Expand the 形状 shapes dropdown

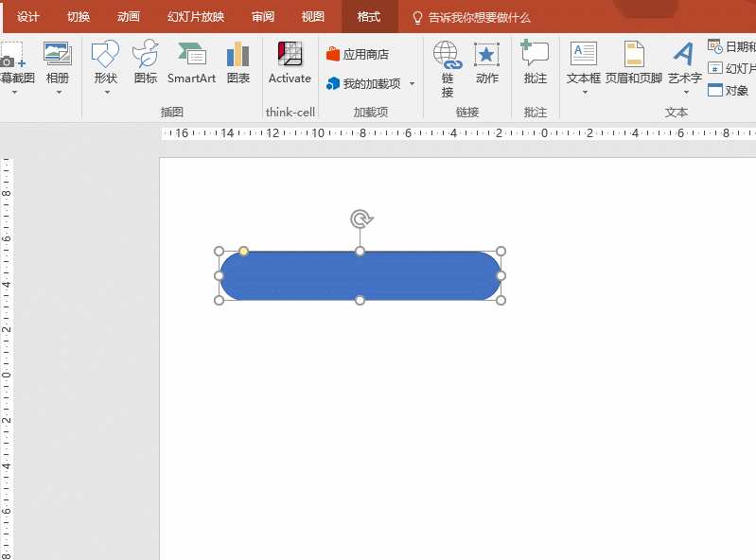106,92
